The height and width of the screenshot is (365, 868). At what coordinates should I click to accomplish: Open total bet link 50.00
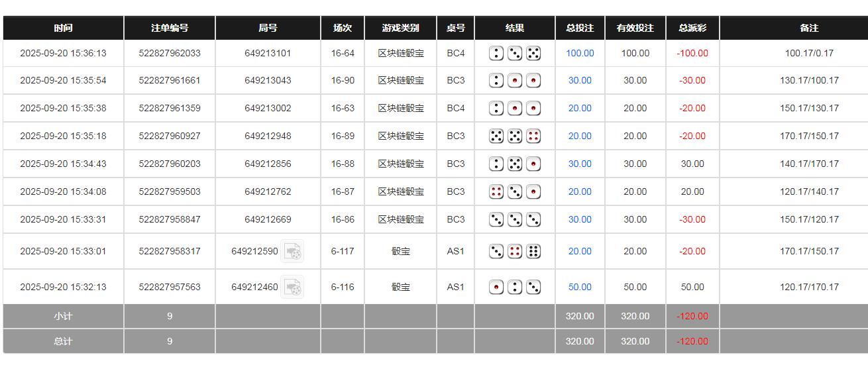point(580,287)
